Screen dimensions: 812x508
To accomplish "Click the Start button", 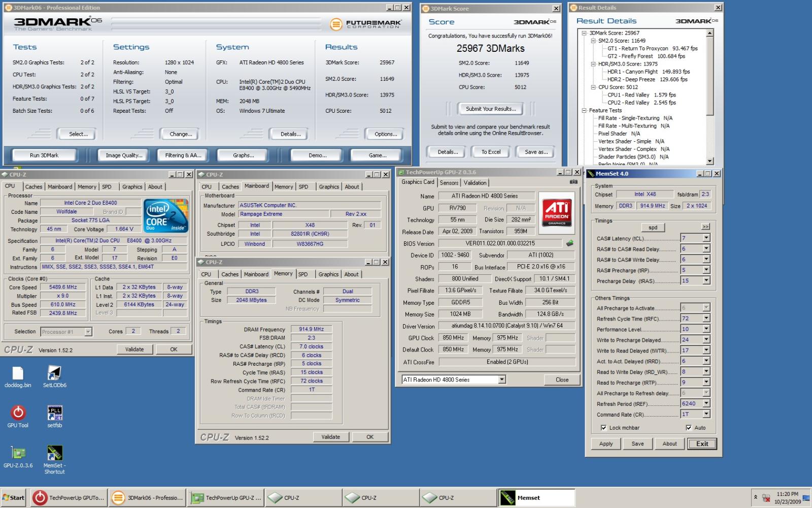I will pyautogui.click(x=14, y=498).
